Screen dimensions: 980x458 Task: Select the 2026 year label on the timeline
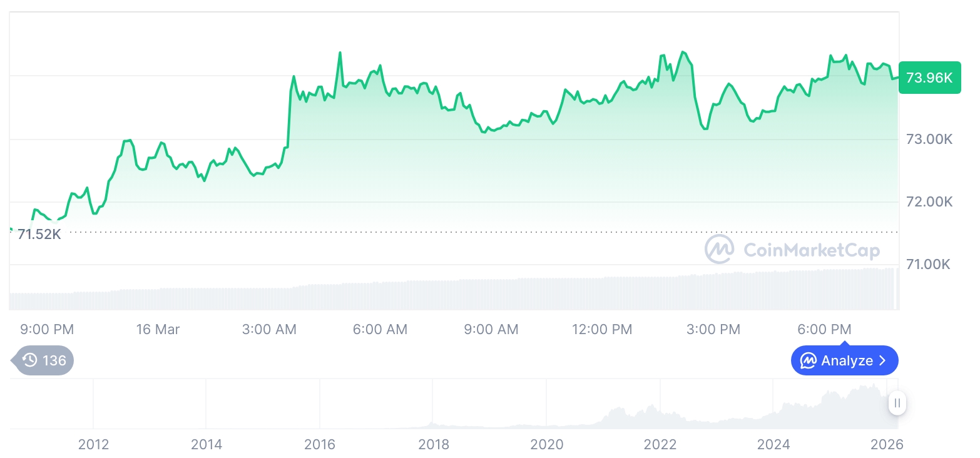[x=887, y=444]
